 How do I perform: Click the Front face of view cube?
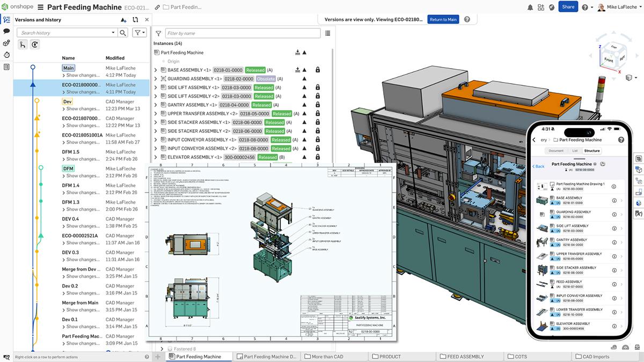coord(609,60)
